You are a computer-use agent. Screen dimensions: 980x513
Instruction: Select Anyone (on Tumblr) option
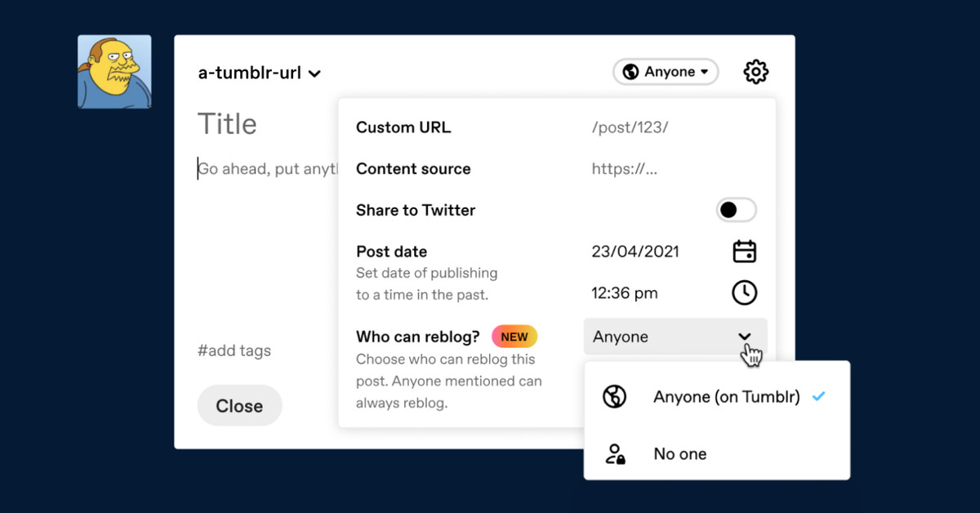717,397
